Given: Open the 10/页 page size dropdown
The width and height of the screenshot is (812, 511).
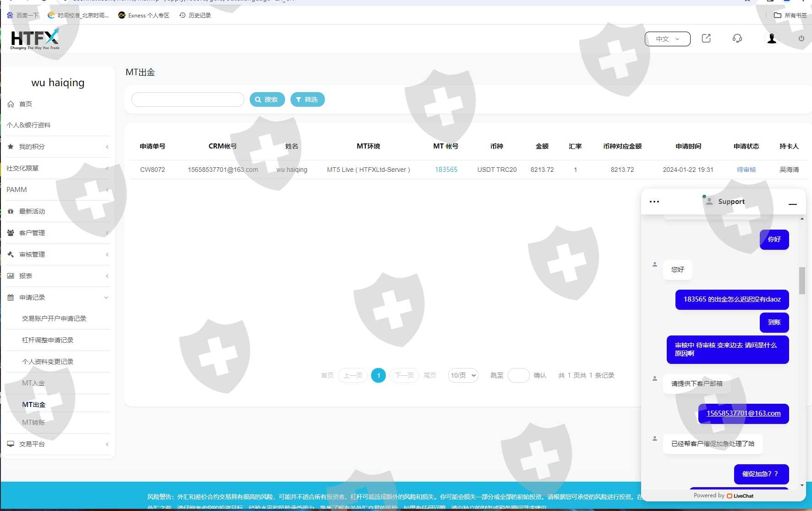Looking at the screenshot, I should pos(463,375).
